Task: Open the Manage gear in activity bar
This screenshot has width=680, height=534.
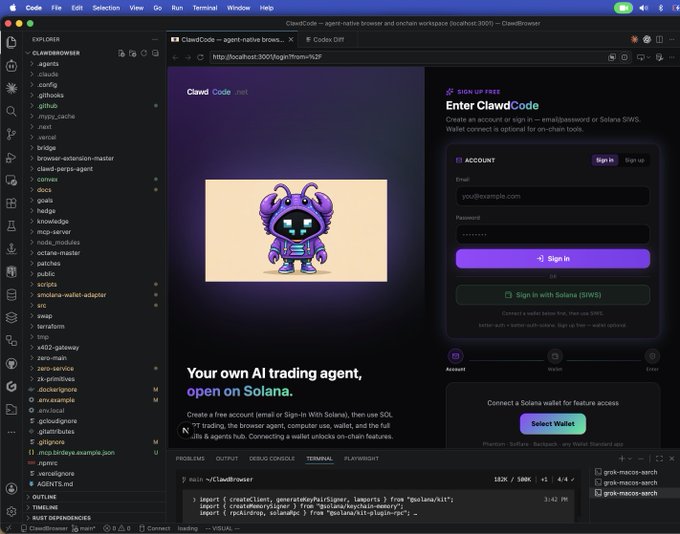Action: point(11,511)
